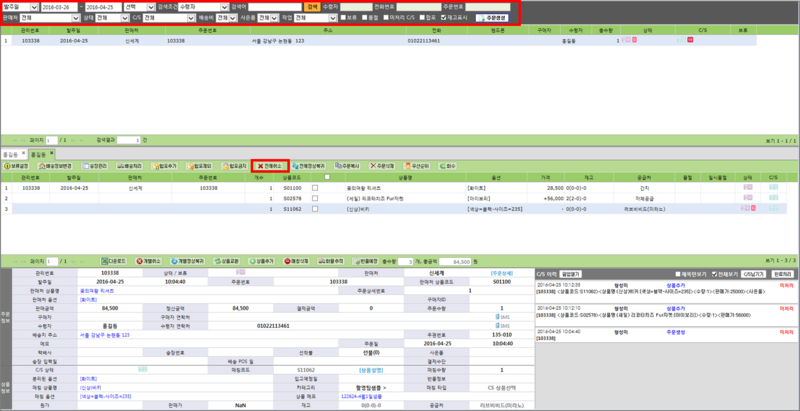Select the second 홍길동 tab

[x=37, y=154]
